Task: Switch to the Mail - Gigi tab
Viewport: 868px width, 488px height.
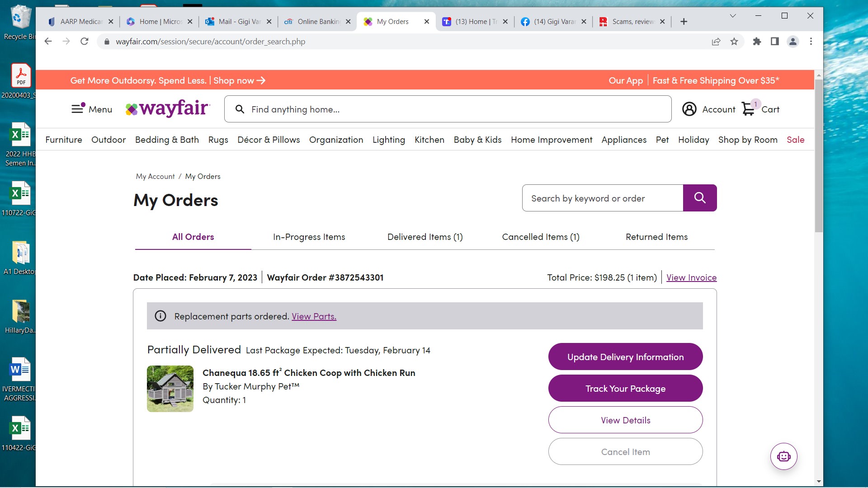Action: (x=239, y=21)
